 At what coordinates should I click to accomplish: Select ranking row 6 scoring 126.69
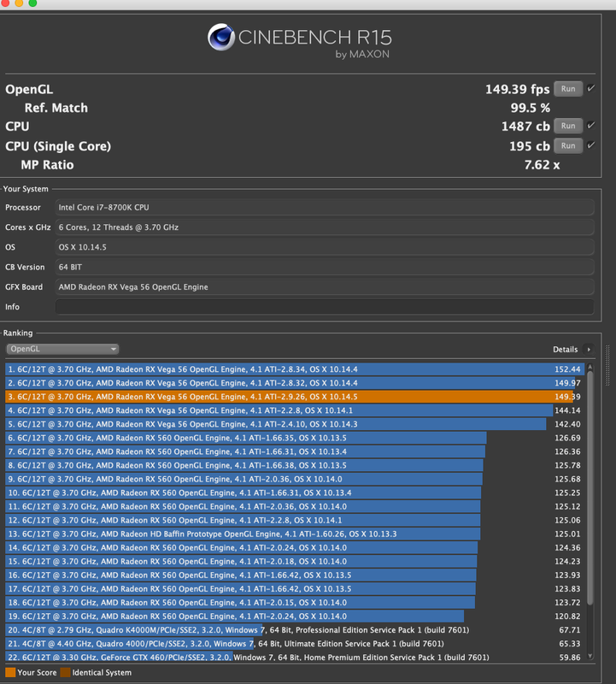click(295, 438)
